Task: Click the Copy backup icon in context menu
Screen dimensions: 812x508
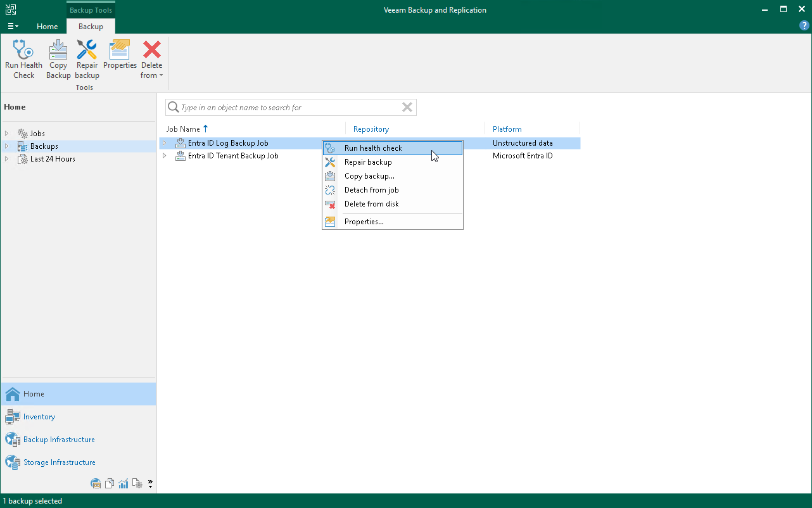Action: pos(330,176)
